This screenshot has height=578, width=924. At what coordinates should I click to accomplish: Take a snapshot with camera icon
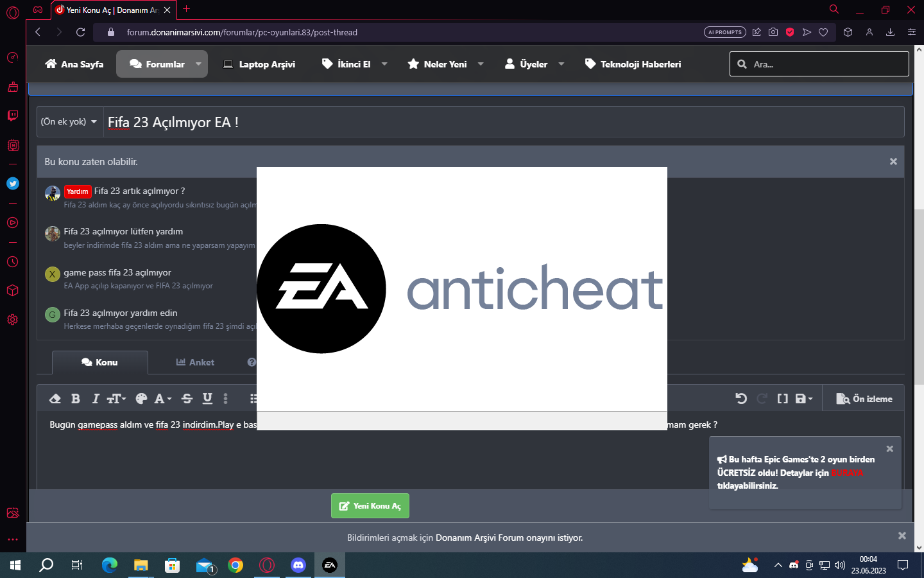coord(773,32)
